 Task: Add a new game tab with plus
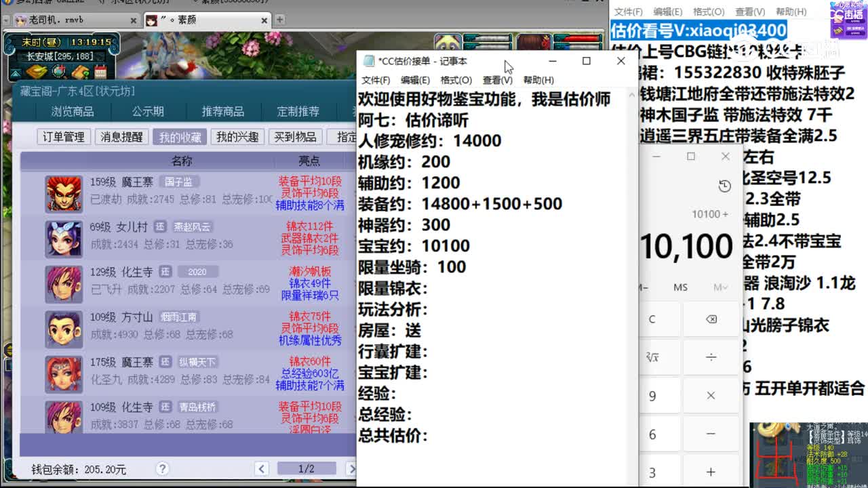(x=279, y=20)
